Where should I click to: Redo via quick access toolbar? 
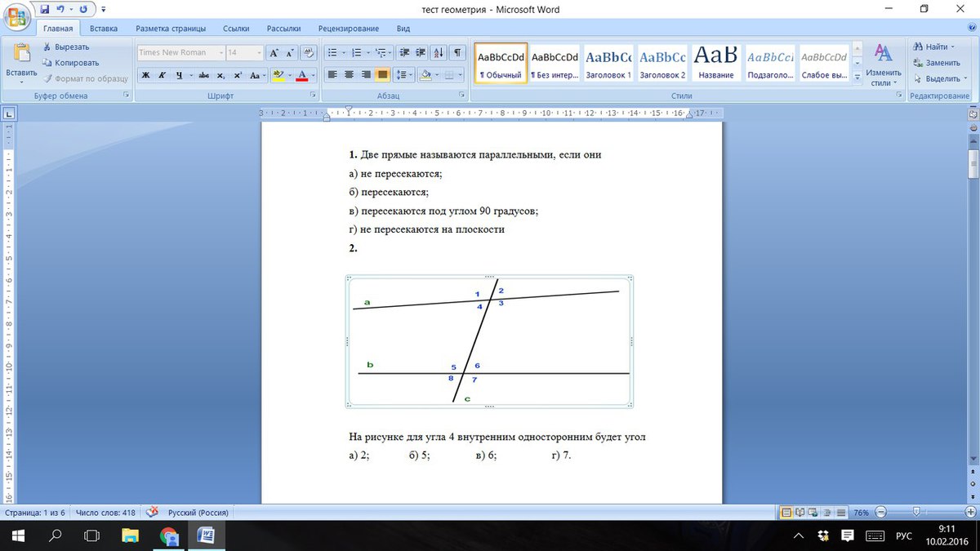pyautogui.click(x=82, y=9)
